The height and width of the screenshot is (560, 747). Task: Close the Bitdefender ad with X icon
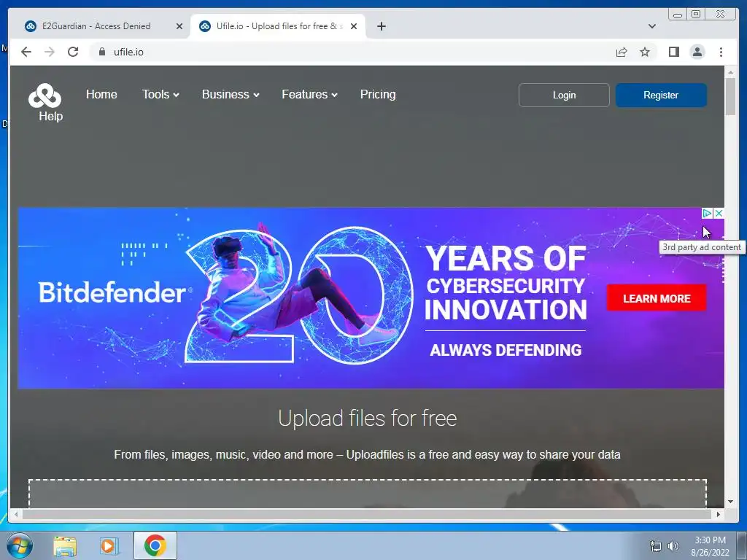tap(719, 214)
